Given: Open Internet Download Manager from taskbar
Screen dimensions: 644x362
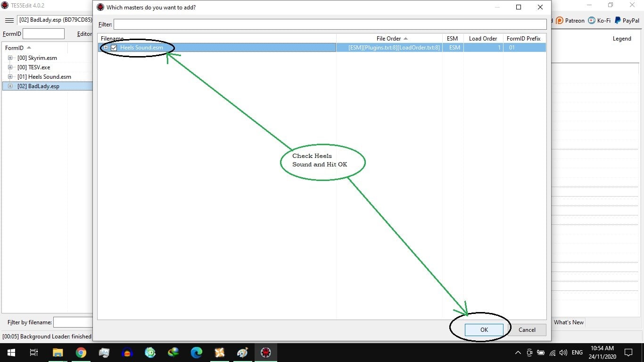Looking at the screenshot, I should coord(173,353).
